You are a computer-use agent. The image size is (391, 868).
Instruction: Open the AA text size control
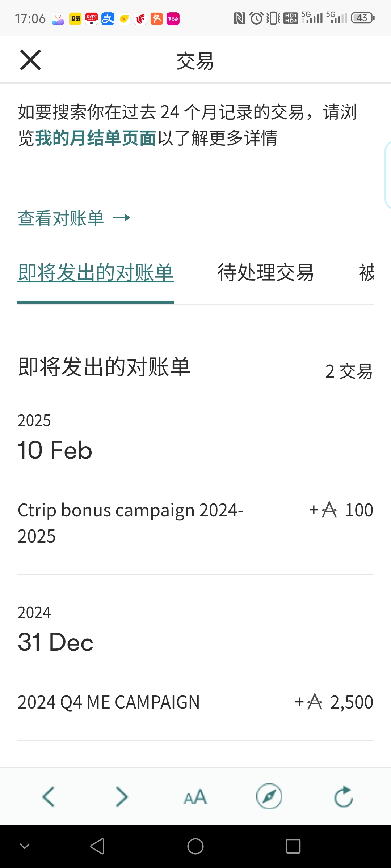click(x=195, y=797)
